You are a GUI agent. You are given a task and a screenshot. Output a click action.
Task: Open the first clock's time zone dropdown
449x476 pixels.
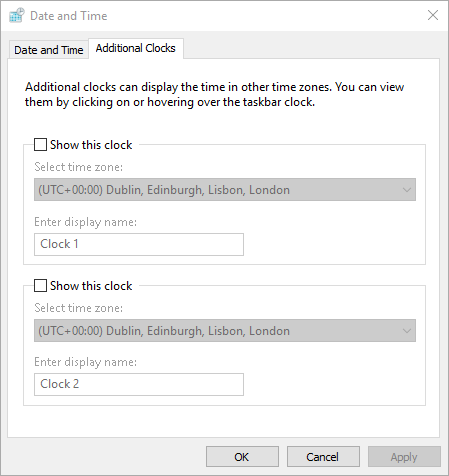click(225, 189)
